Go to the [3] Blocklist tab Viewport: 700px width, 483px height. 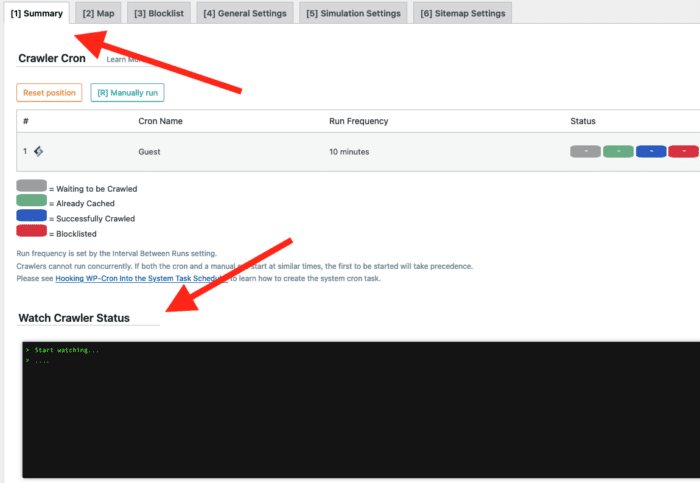(x=160, y=13)
